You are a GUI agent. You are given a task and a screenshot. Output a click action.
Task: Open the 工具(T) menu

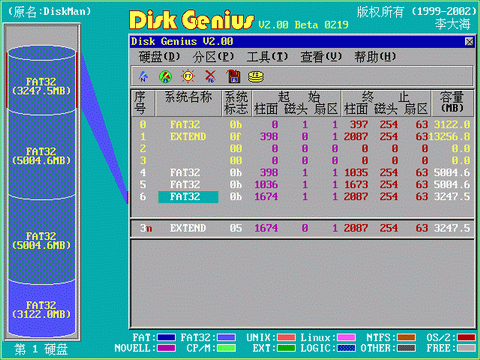click(x=267, y=57)
